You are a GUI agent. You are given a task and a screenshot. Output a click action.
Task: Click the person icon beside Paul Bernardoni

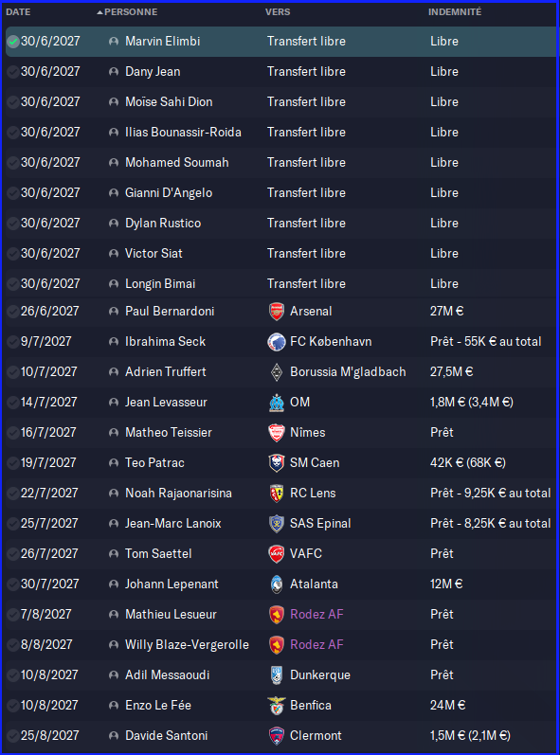[x=114, y=312]
